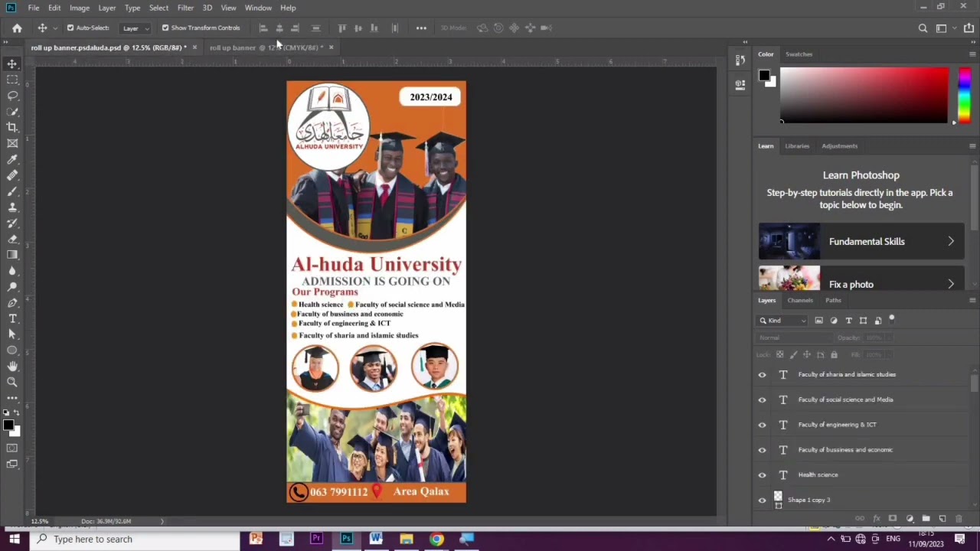The image size is (980, 551).
Task: Toggle the Auto-Select checkbox
Action: pos(70,28)
